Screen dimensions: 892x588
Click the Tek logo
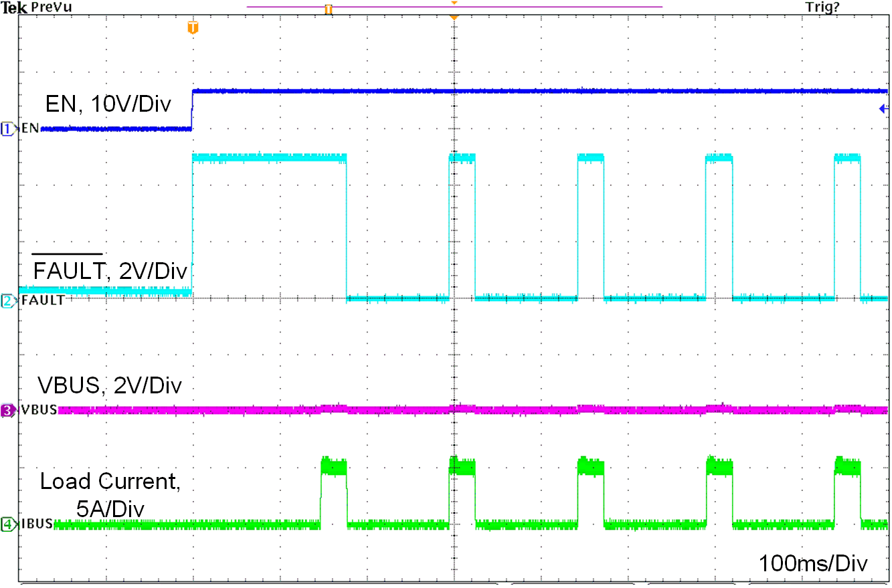tap(13, 7)
